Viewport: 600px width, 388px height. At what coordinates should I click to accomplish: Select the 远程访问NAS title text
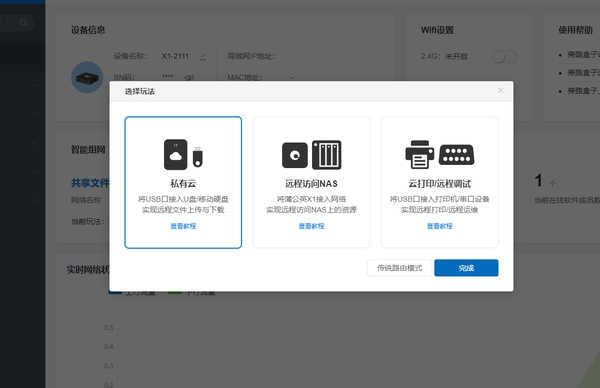[x=311, y=184]
